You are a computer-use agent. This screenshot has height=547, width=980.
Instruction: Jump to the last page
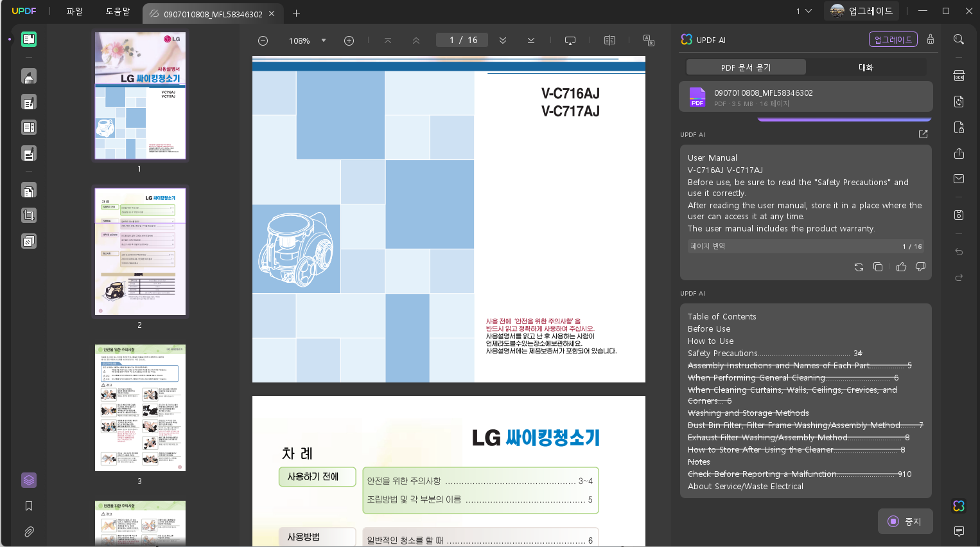pos(531,40)
